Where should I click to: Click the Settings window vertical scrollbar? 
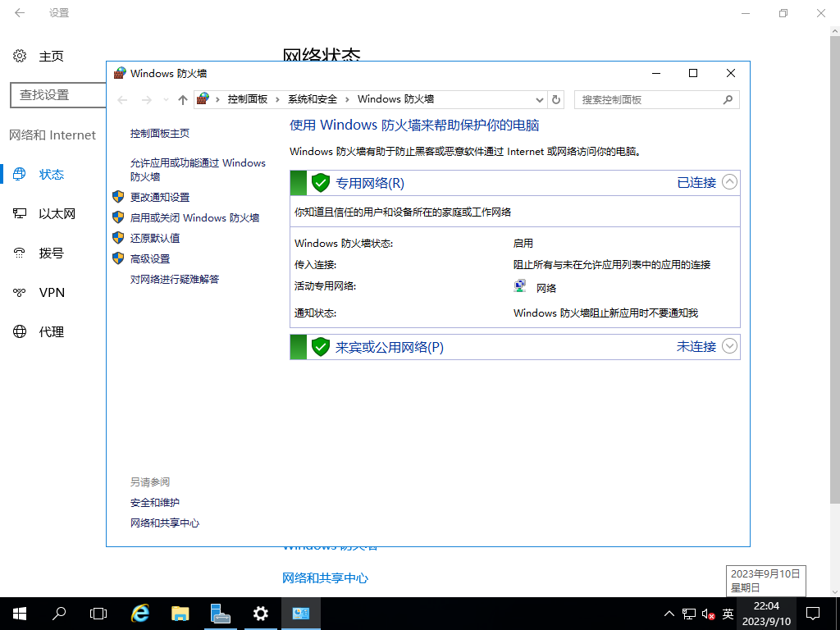click(x=834, y=268)
